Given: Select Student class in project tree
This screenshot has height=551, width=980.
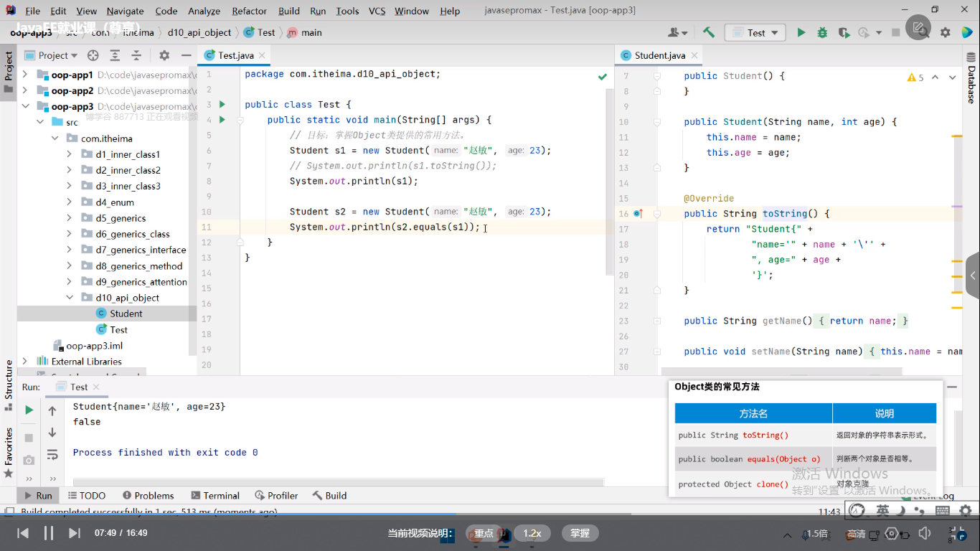Looking at the screenshot, I should pyautogui.click(x=126, y=314).
